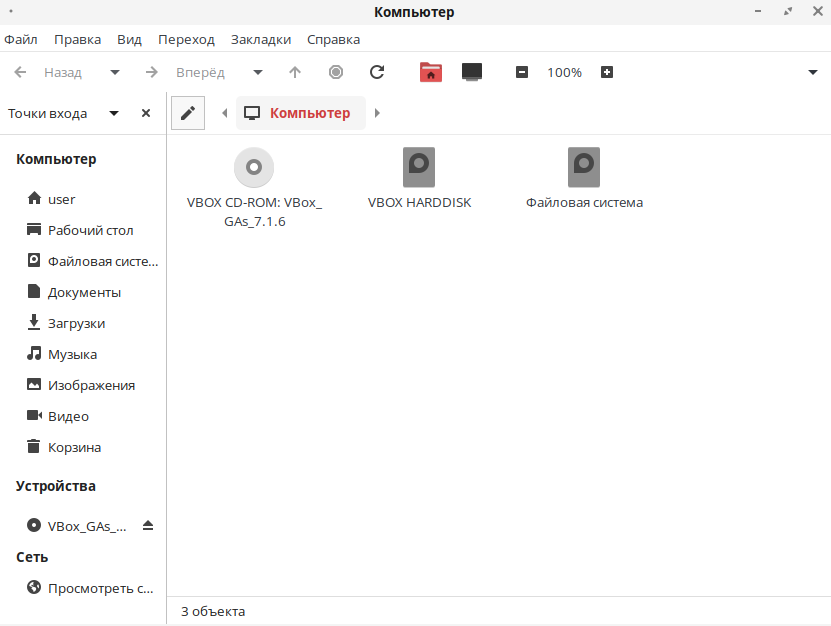
Task: Toggle the location edit pencil button
Action: point(188,113)
